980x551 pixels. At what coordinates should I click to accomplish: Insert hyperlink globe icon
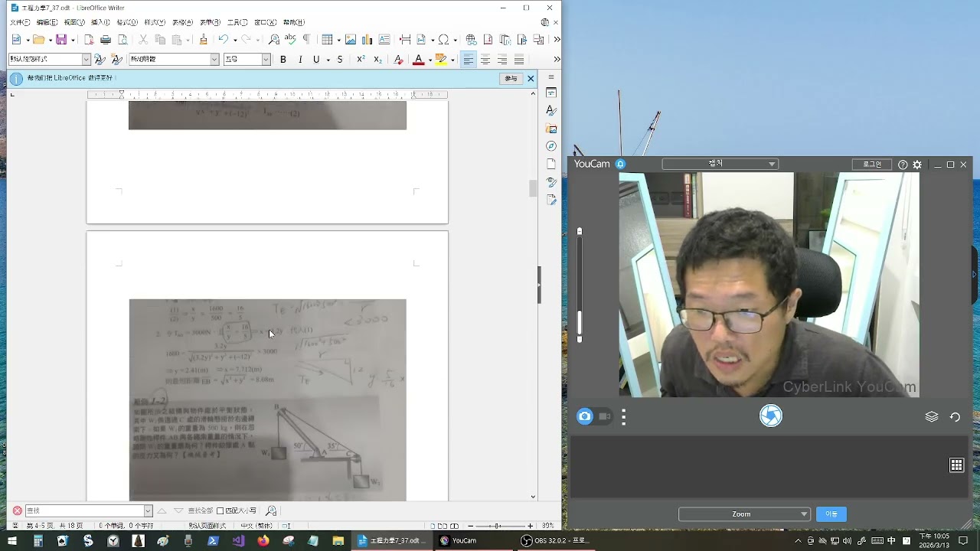[x=471, y=40]
